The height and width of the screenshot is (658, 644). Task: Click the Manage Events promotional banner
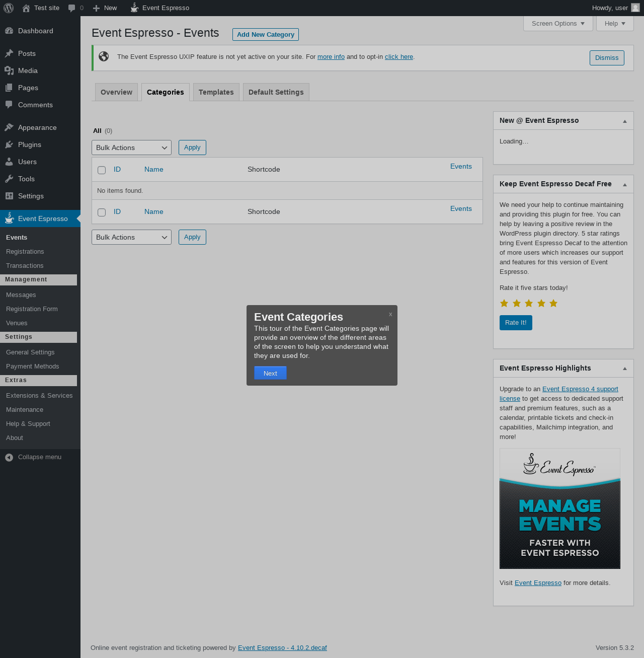pyautogui.click(x=560, y=508)
